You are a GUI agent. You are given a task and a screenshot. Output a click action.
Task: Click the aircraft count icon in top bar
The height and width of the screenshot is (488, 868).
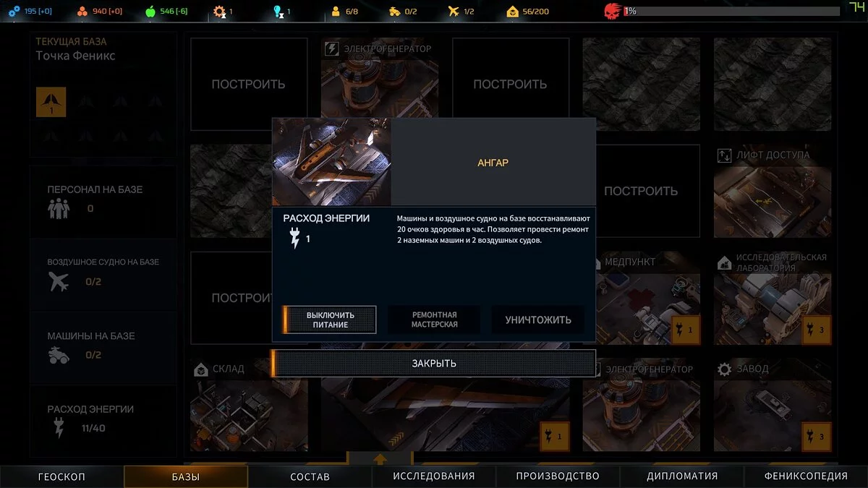point(454,12)
